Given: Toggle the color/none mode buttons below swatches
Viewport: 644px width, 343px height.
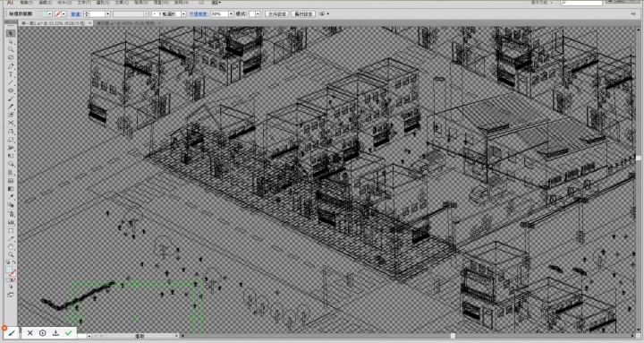Looking at the screenshot, I should [11, 280].
